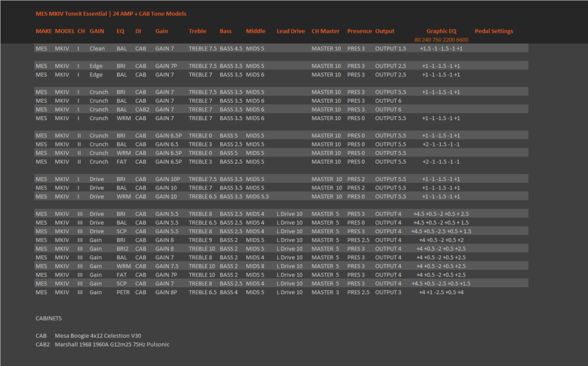The image size is (588, 366).
Task: Click the '80 240 750 2200 6600' frequency label
Action: [x=442, y=40]
